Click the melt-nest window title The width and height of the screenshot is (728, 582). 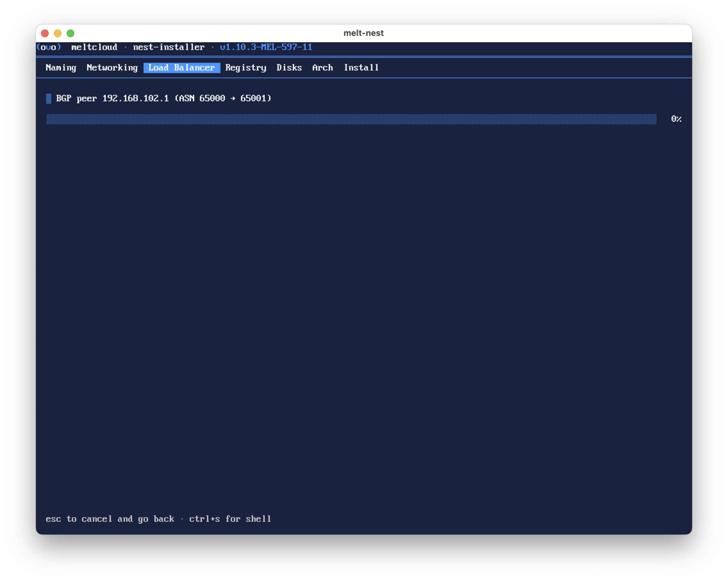click(x=364, y=33)
